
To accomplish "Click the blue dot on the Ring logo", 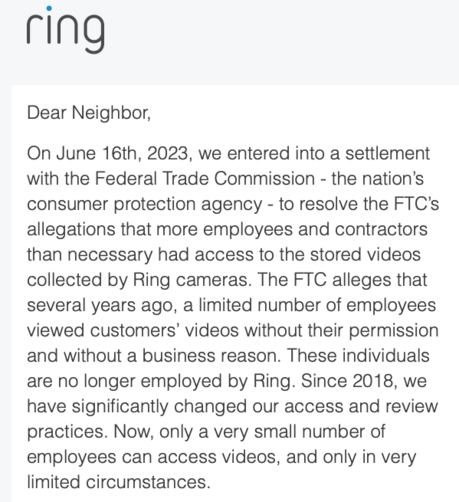I will 49,8.
